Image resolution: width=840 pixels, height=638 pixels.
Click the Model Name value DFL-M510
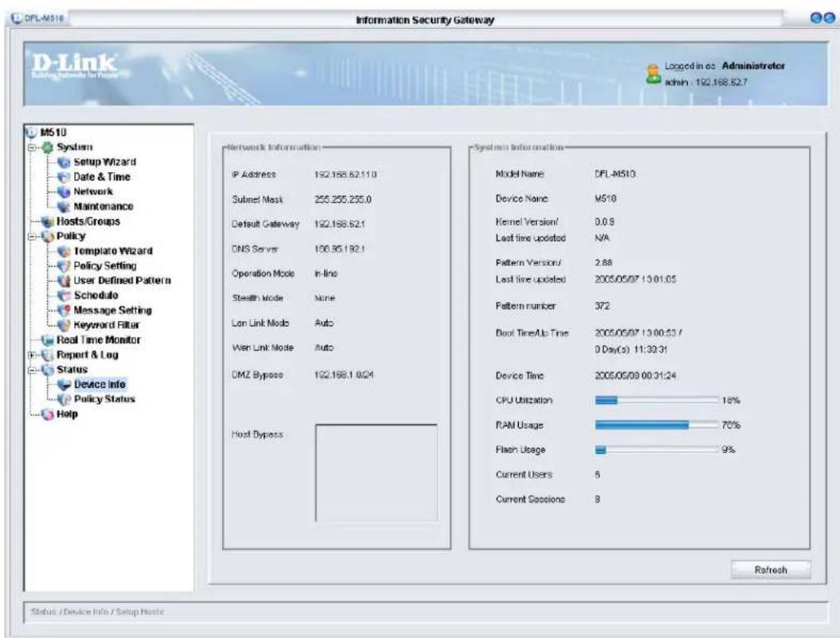(x=615, y=174)
